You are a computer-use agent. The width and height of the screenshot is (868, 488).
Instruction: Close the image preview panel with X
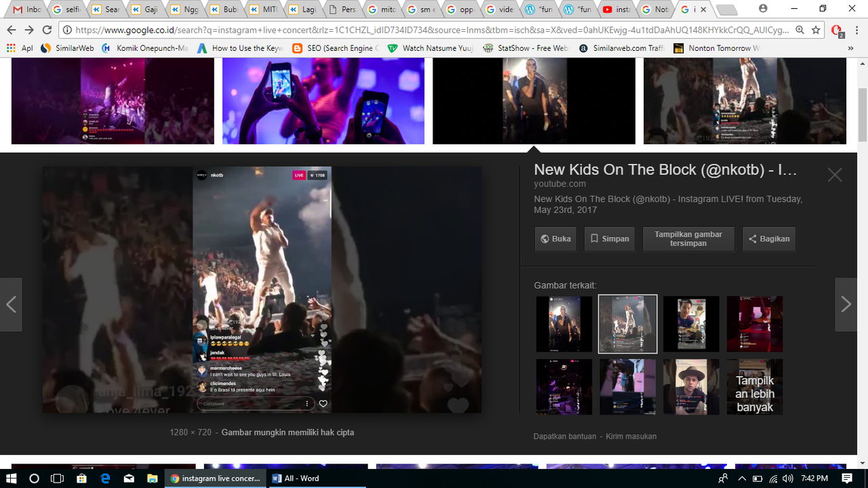[x=835, y=175]
